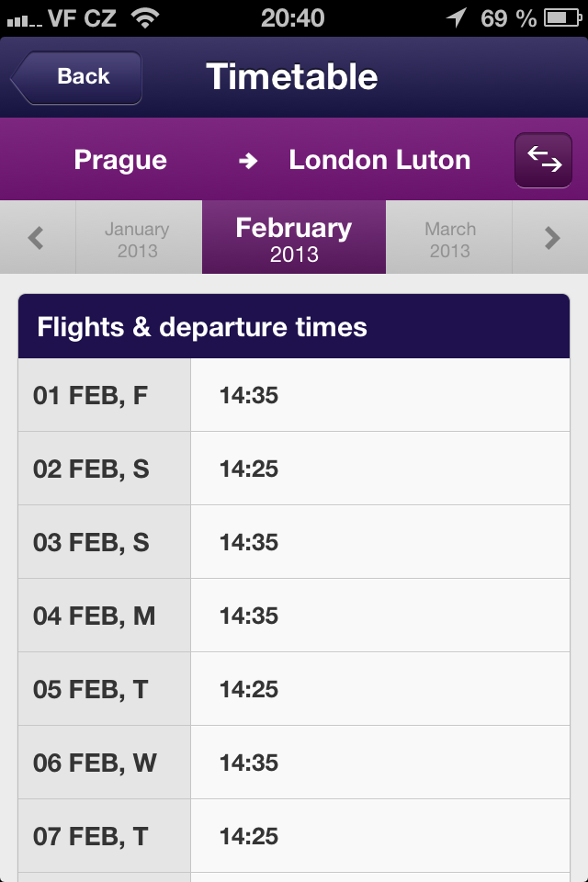
Task: Switch to the March 2013 tab
Action: (x=448, y=237)
